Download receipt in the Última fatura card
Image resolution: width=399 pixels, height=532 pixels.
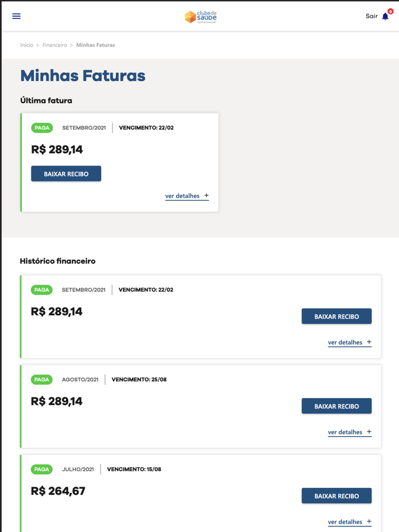tap(66, 174)
